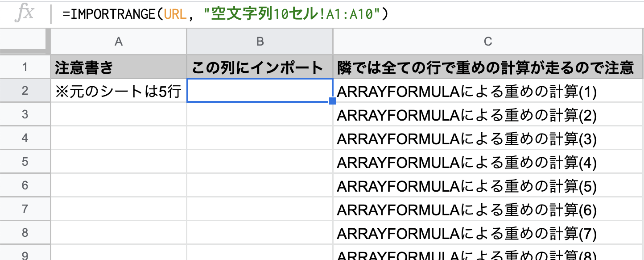644x260 pixels.
Task: Select column B header
Action: point(259,41)
